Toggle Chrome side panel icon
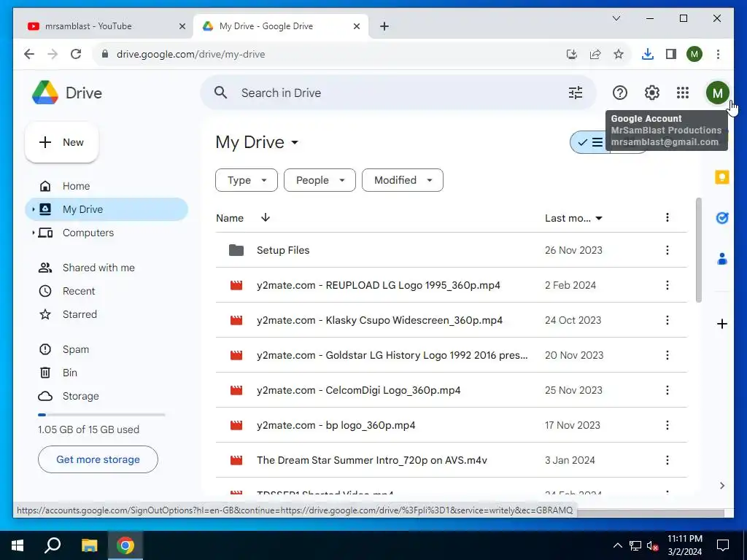This screenshot has height=560, width=747. (671, 54)
